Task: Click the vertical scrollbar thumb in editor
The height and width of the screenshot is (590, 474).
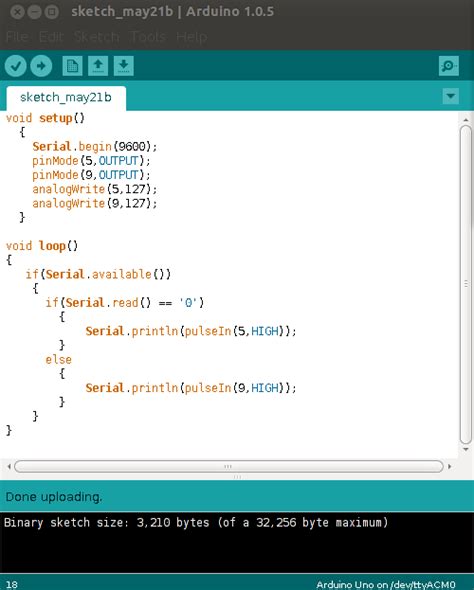Action: (466, 284)
